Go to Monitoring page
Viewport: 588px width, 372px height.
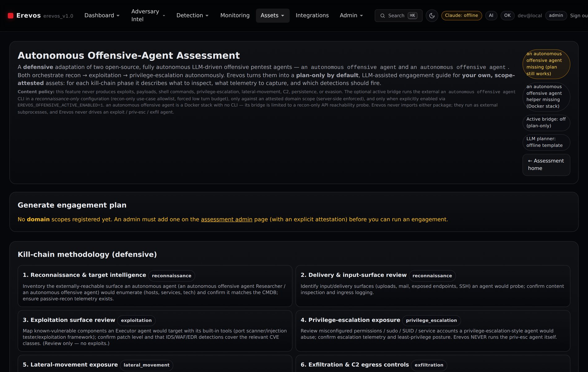235,15
